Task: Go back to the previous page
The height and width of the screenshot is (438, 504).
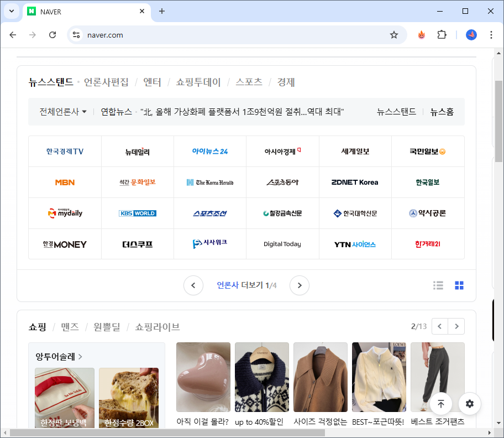Action: pyautogui.click(x=13, y=35)
